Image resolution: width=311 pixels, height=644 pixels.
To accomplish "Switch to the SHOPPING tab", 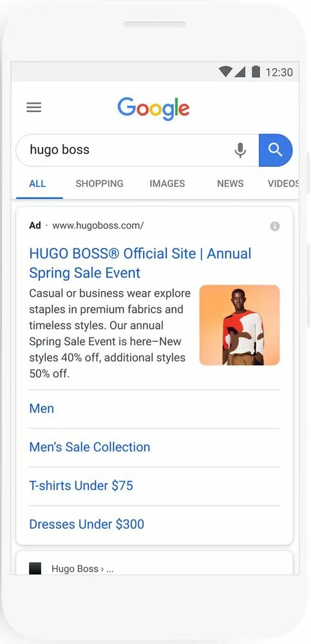I will (x=99, y=184).
